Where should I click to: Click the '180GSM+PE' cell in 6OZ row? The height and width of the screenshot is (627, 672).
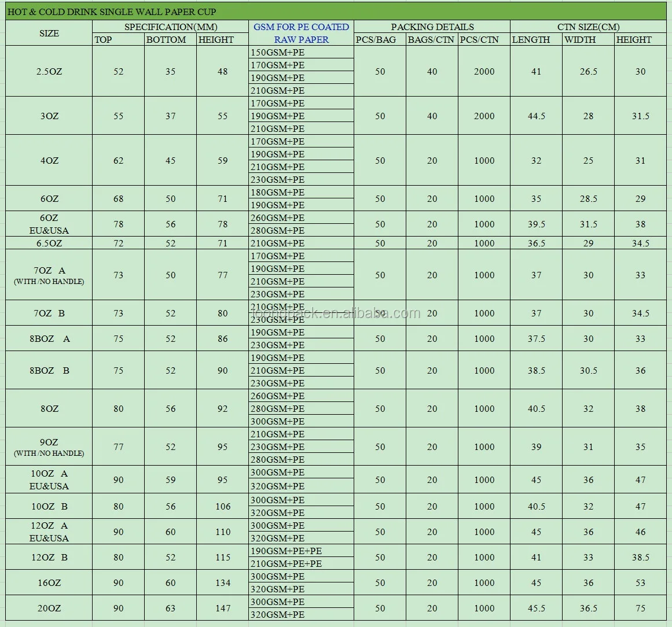click(x=302, y=192)
